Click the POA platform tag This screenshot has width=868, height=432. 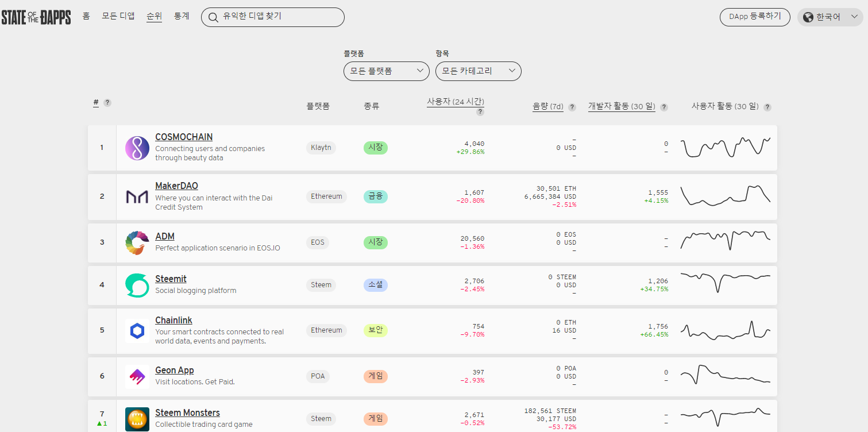pos(318,376)
